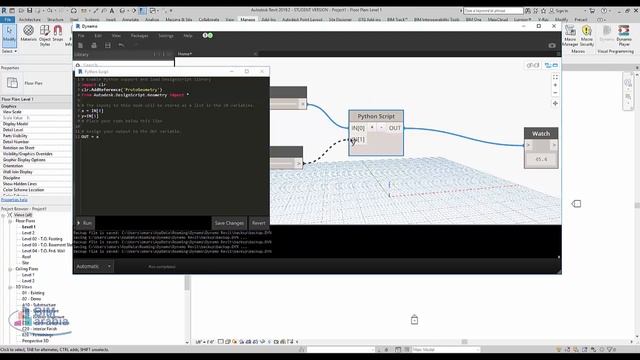Viewport: 640px width, 360px height.
Task: Open Dynamo Edit menu
Action: [98, 36]
